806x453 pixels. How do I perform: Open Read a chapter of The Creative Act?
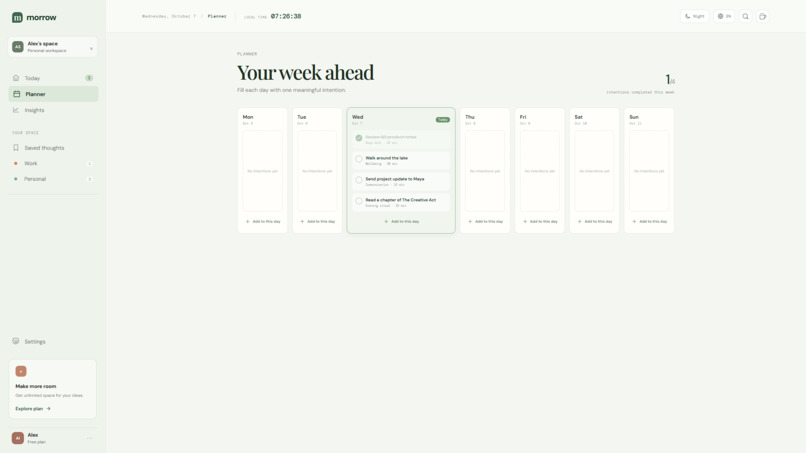tap(401, 202)
